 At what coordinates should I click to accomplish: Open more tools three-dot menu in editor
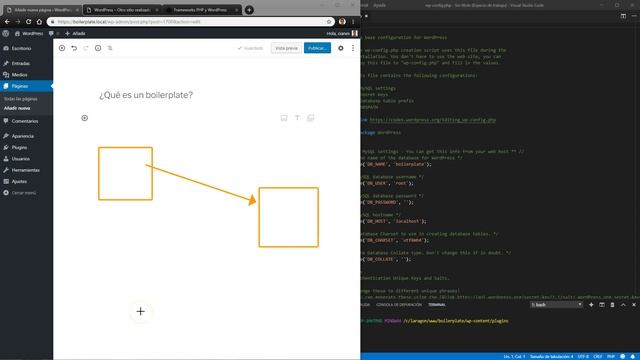[353, 48]
